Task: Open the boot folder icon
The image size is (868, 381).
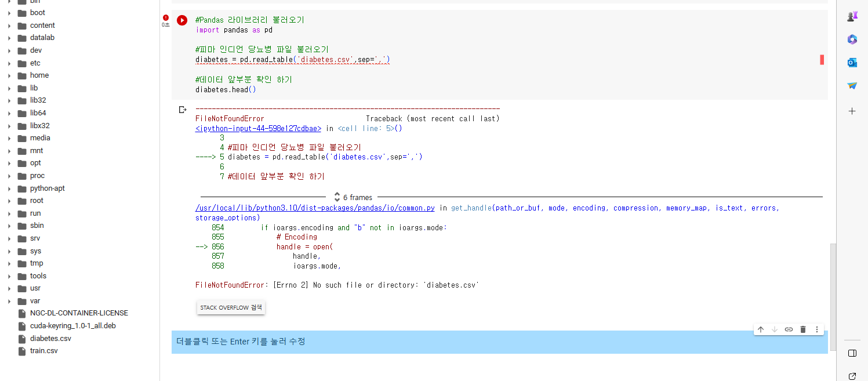Action: (x=22, y=13)
